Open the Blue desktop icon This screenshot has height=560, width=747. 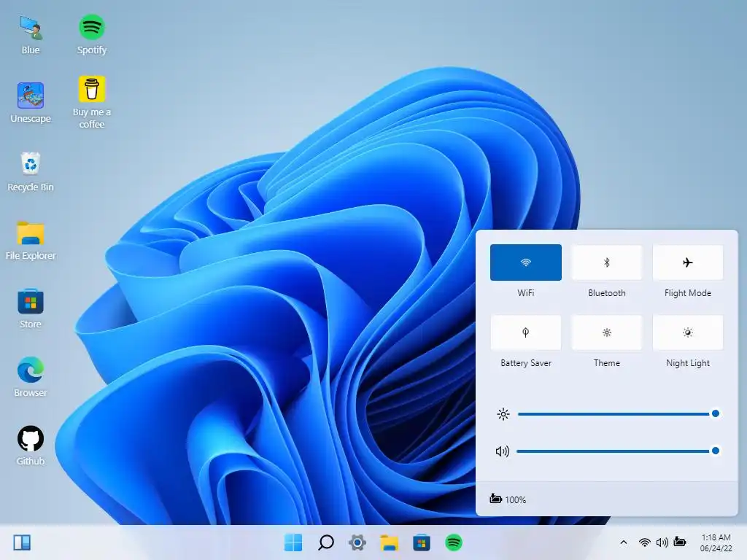click(x=31, y=35)
